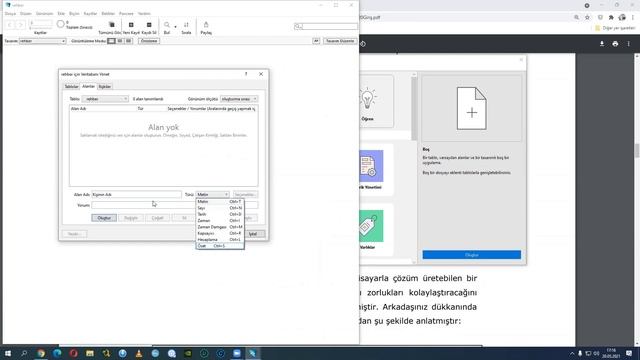This screenshot has width=640, height=360.
Task: Open the Düzen menu
Action: coord(26,13)
